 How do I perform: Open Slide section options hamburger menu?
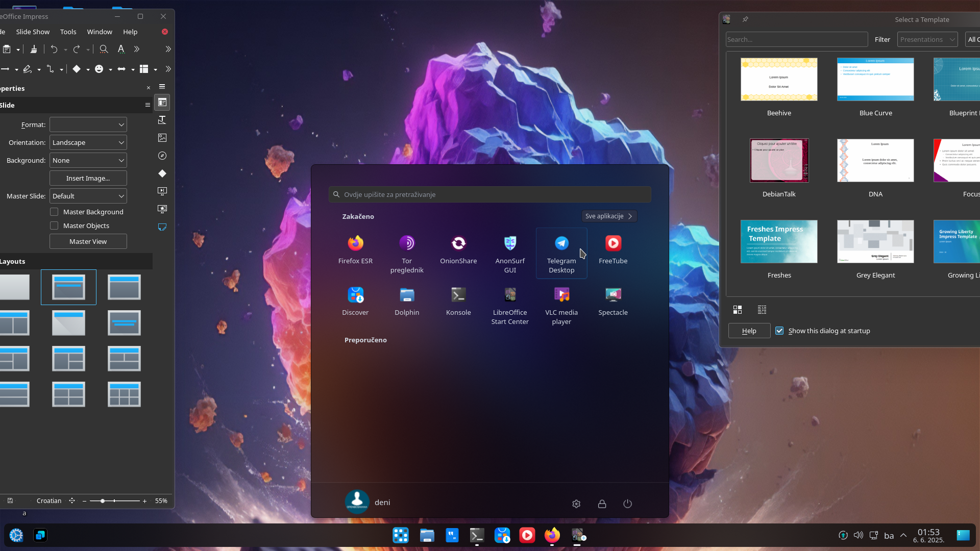point(148,105)
